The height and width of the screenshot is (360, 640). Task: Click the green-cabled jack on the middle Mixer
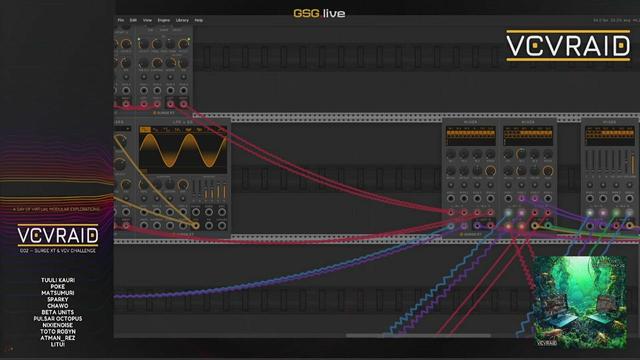pos(548,225)
